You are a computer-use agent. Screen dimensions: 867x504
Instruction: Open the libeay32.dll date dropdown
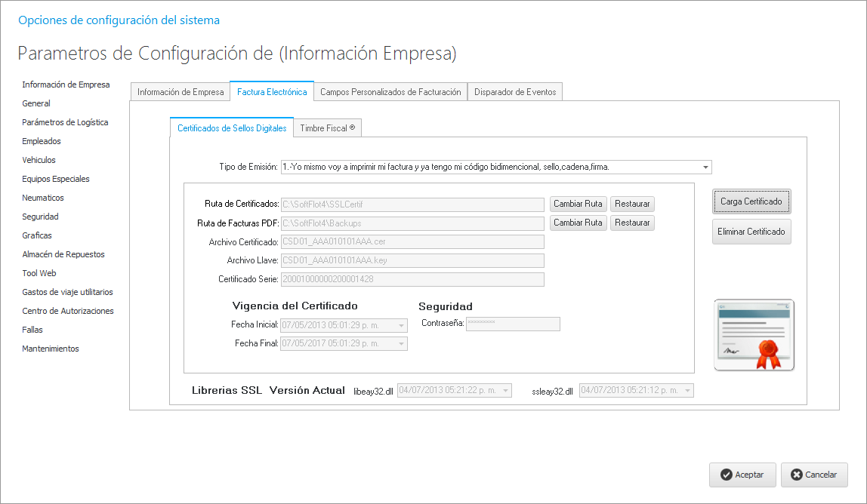click(505, 391)
